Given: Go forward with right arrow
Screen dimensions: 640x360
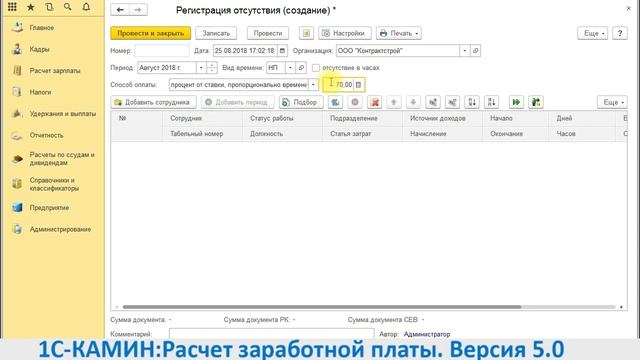Looking at the screenshot, I should pos(138,10).
